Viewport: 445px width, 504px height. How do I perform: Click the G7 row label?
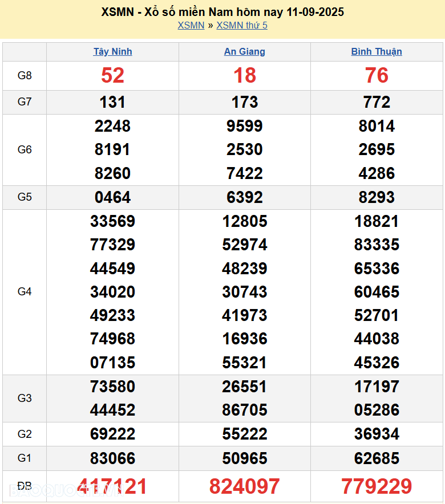coord(25,102)
